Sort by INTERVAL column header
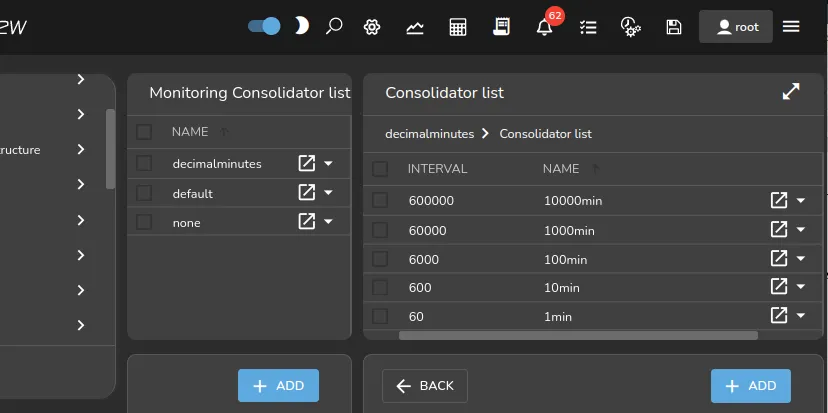 (x=437, y=169)
